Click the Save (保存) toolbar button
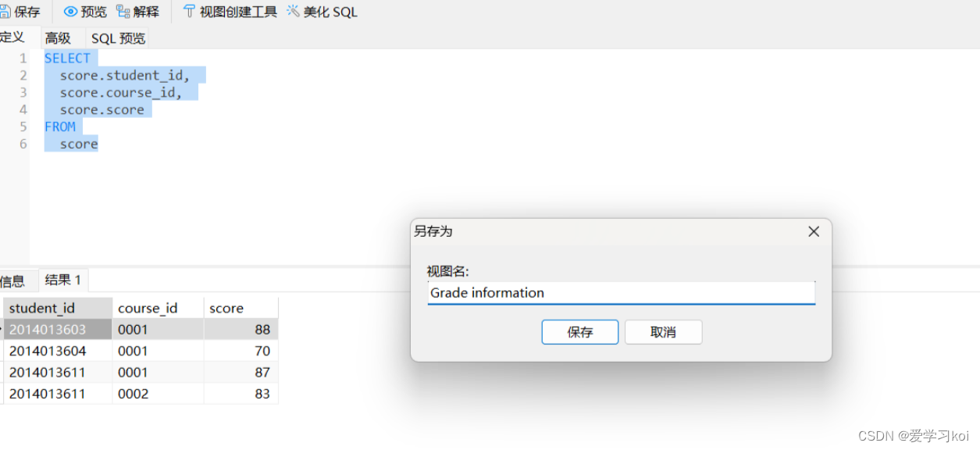This screenshot has height=450, width=980. 20,12
